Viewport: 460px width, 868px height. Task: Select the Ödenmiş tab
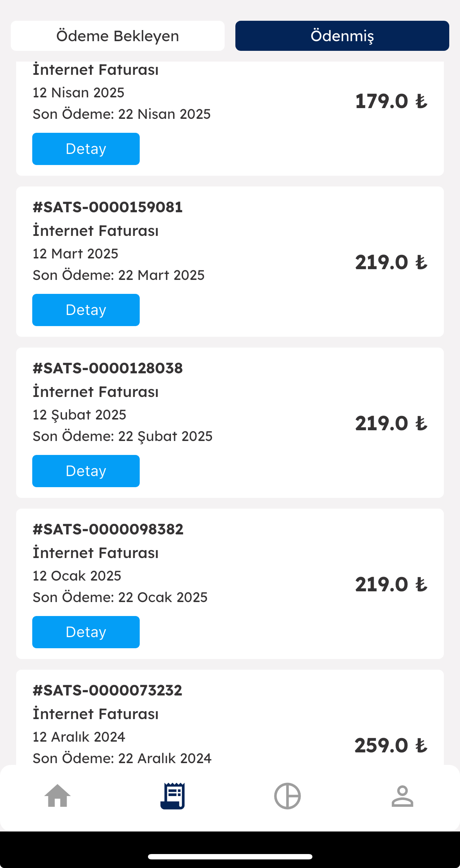tap(342, 36)
